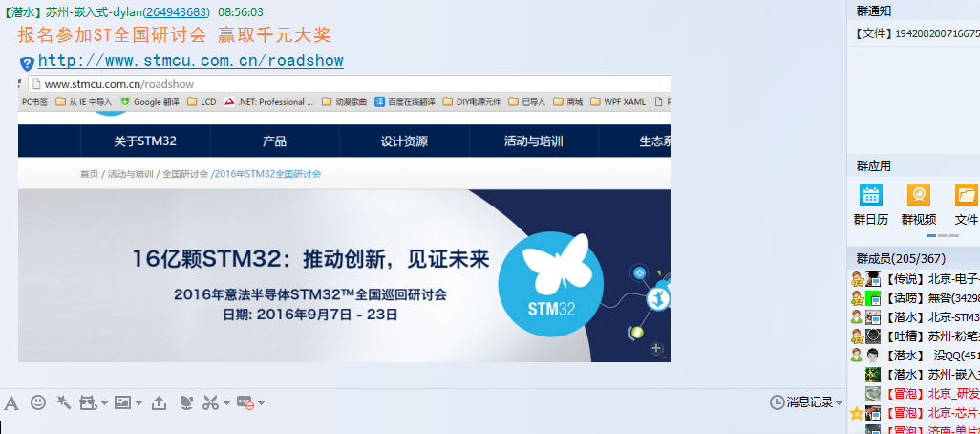980x434 pixels.
Task: Select member 【冒泡】北京_研发
Action: click(915, 393)
